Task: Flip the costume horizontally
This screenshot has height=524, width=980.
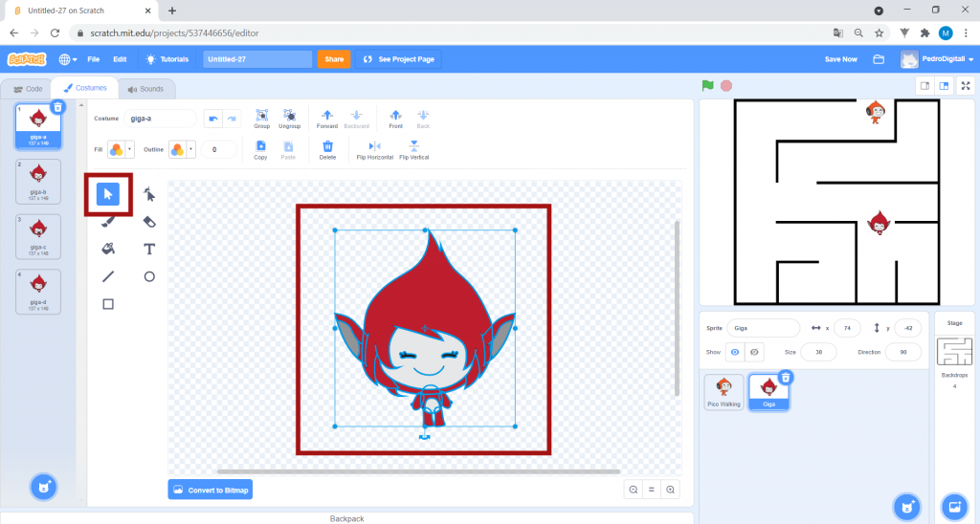Action: click(374, 150)
